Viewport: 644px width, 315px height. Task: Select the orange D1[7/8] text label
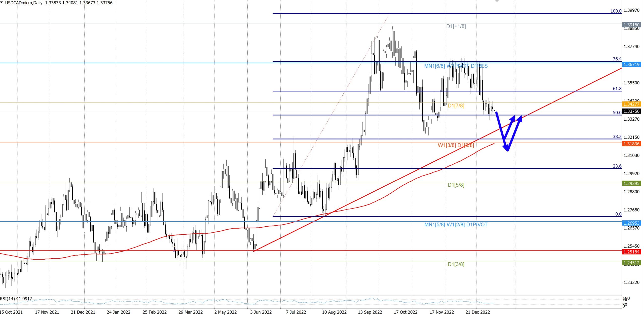[x=456, y=106]
